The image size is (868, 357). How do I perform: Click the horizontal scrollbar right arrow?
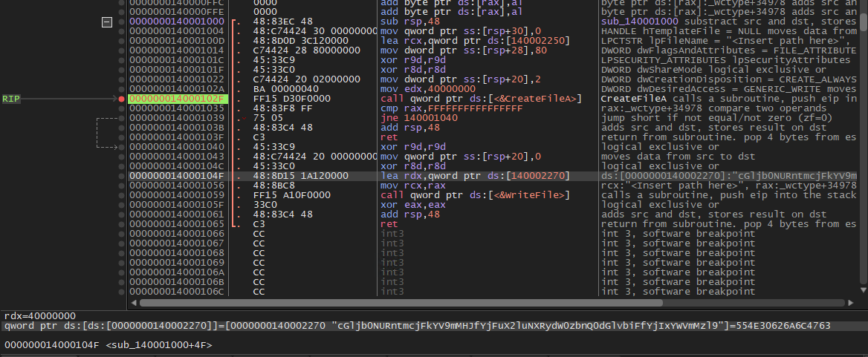pyautogui.click(x=852, y=303)
